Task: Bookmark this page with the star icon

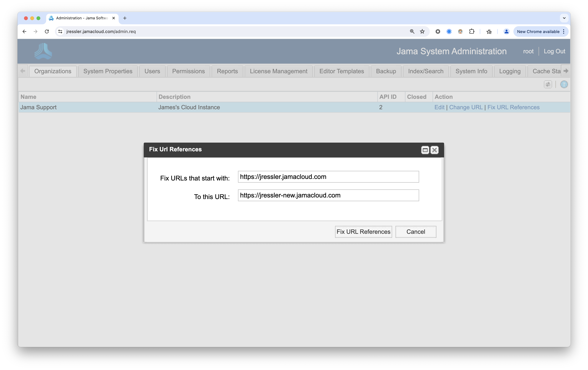Action: [422, 31]
